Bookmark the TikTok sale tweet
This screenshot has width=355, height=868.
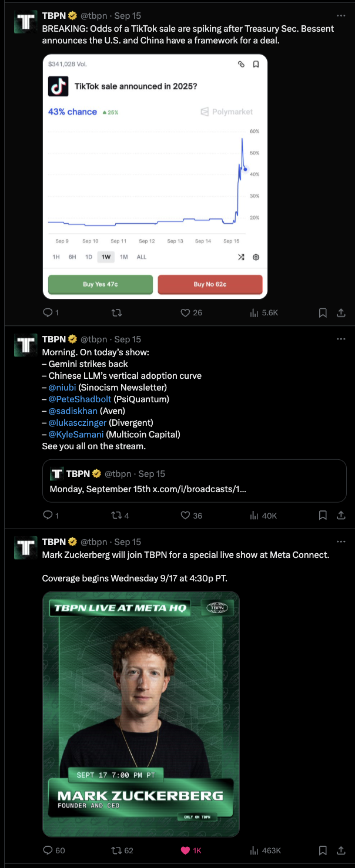[323, 312]
